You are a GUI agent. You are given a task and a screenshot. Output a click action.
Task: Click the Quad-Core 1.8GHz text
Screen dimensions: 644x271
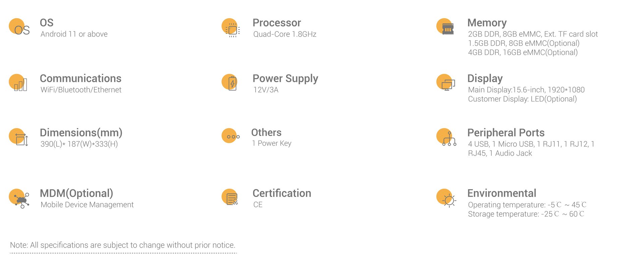(x=285, y=34)
